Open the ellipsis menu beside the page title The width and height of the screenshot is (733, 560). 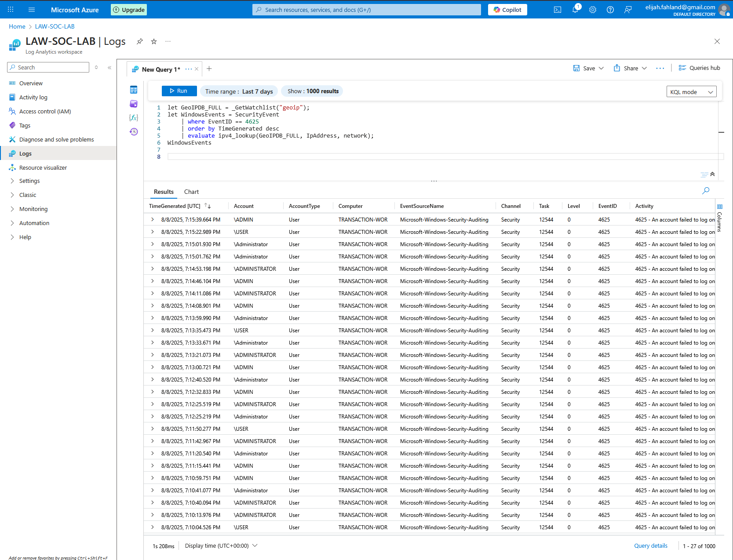click(x=168, y=41)
